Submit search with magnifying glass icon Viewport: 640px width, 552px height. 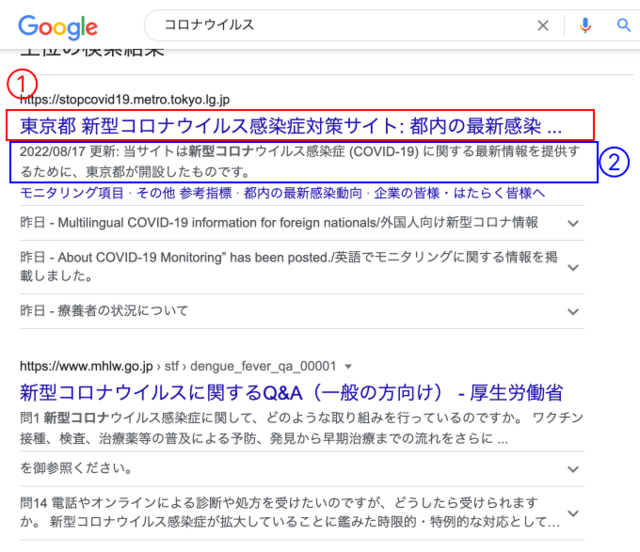(x=623, y=25)
